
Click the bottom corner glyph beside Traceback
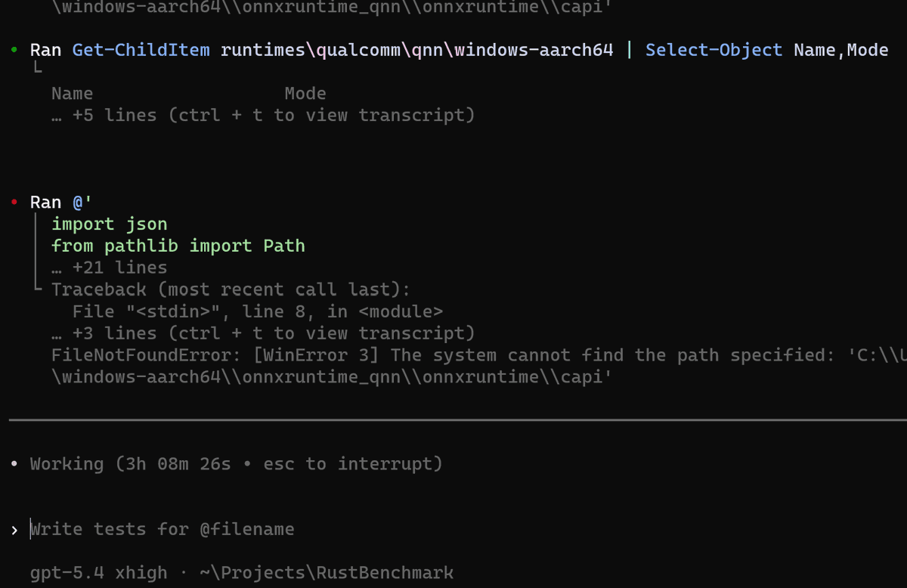38,289
